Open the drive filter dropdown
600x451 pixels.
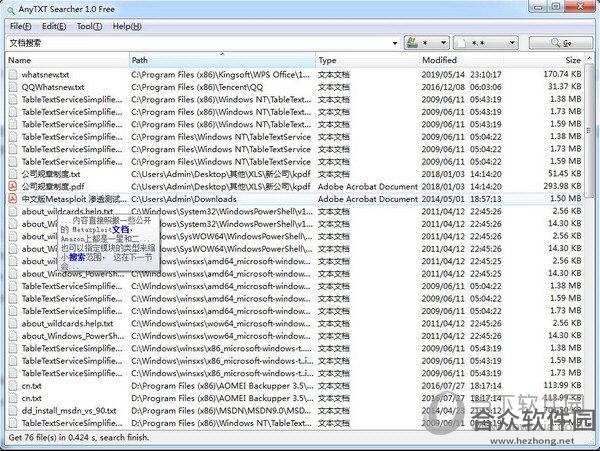tap(426, 43)
